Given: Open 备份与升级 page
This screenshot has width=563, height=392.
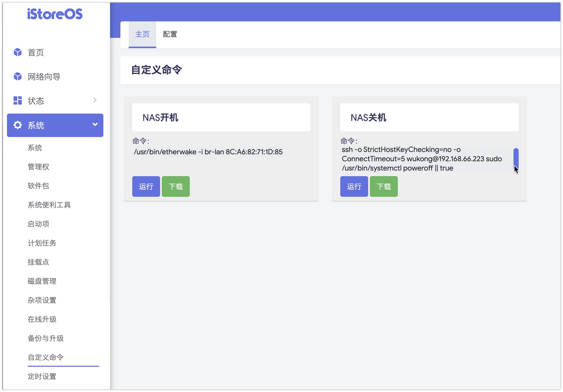Looking at the screenshot, I should (45, 338).
